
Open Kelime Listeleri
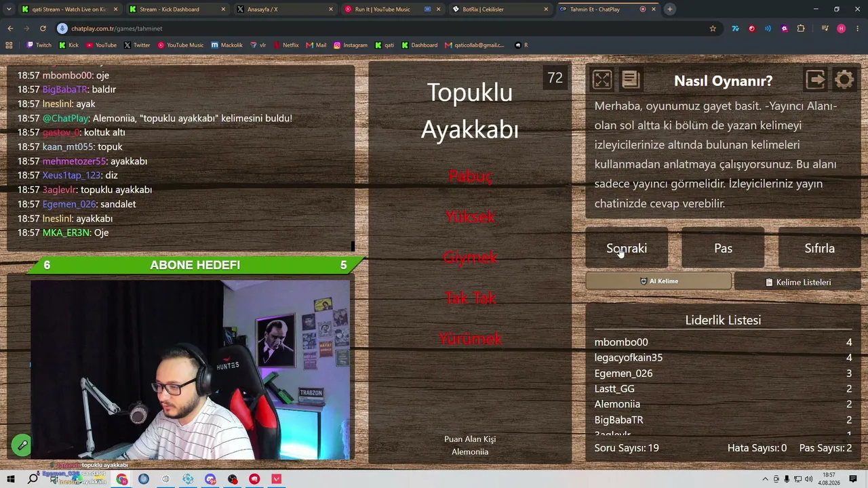coord(797,282)
